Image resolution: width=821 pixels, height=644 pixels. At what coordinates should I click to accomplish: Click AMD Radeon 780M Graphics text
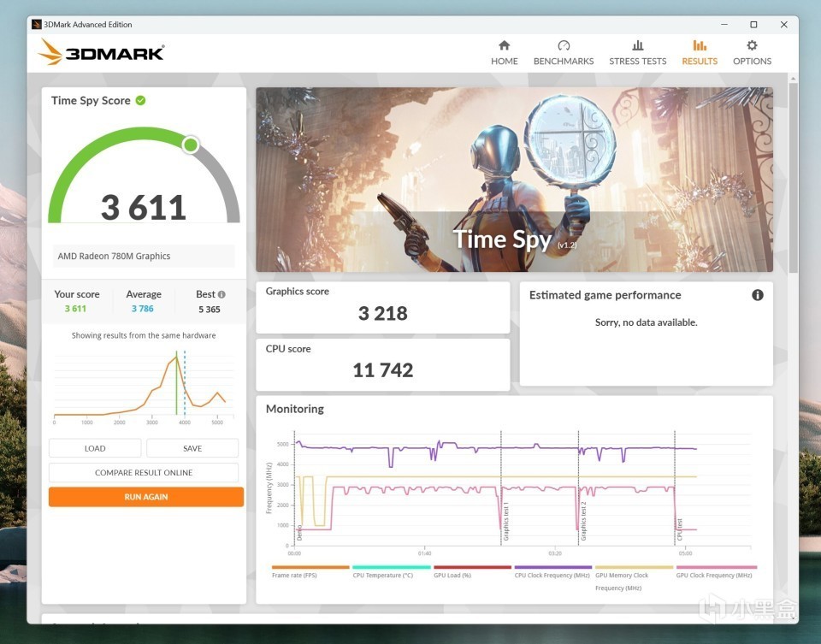114,256
